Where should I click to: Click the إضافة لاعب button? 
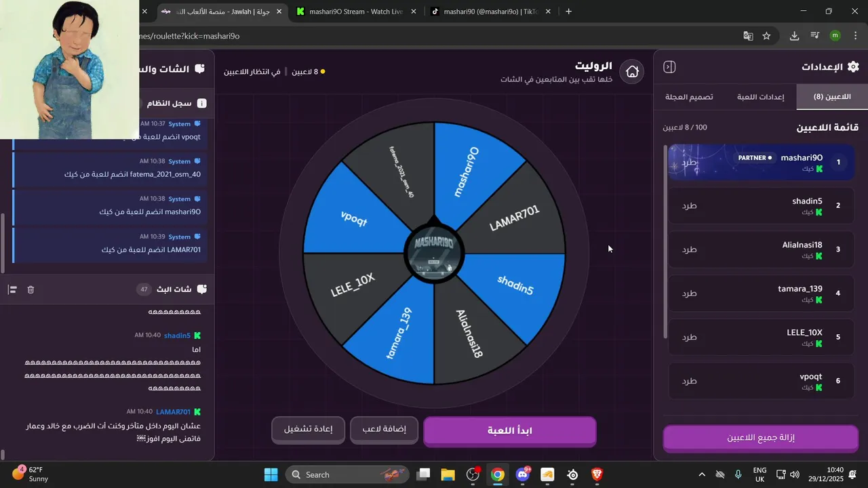[384, 430]
